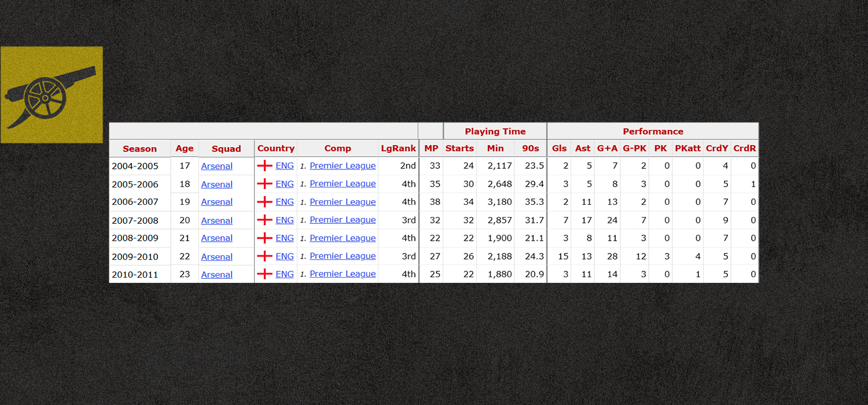The height and width of the screenshot is (405, 868).
Task: Click the Performance group header
Action: tap(653, 131)
